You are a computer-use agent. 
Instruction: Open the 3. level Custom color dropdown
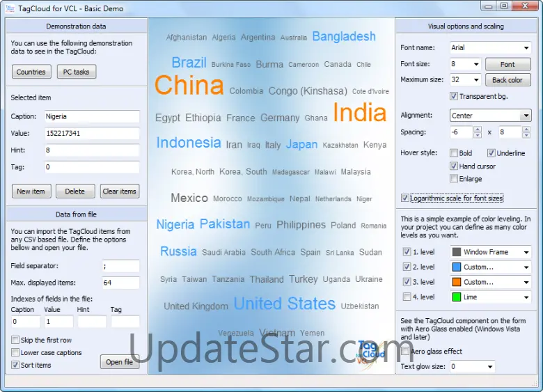coord(526,282)
